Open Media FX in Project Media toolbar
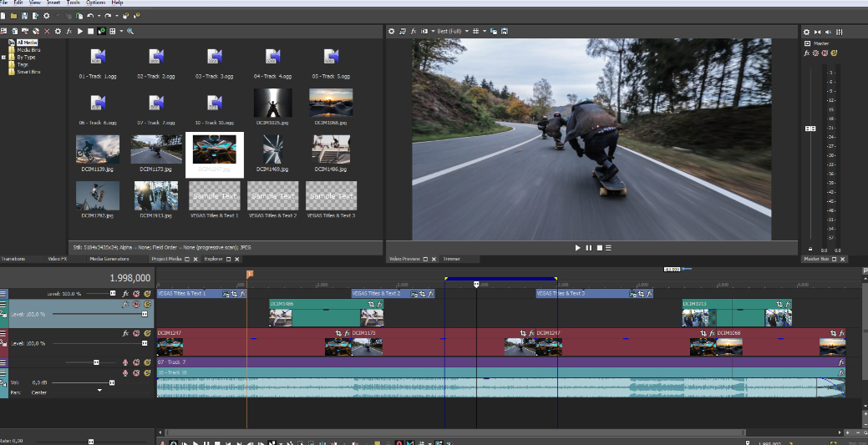The height and width of the screenshot is (445, 868). [x=69, y=31]
